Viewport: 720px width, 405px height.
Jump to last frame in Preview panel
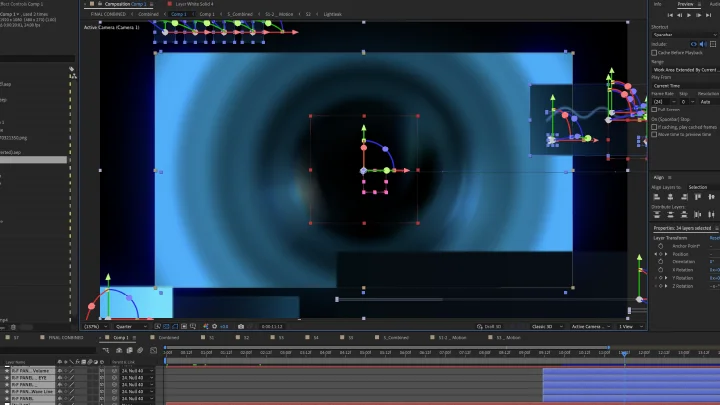coord(709,15)
